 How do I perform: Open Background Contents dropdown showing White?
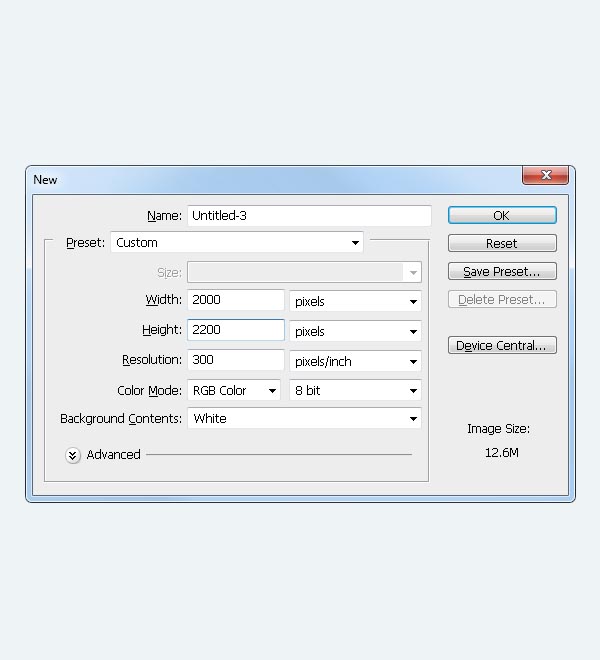pyautogui.click(x=303, y=419)
